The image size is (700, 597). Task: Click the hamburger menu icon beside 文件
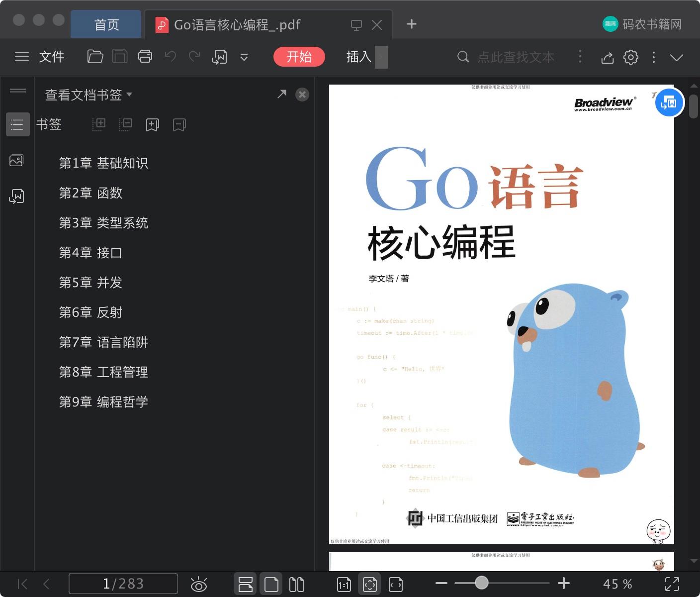point(22,57)
